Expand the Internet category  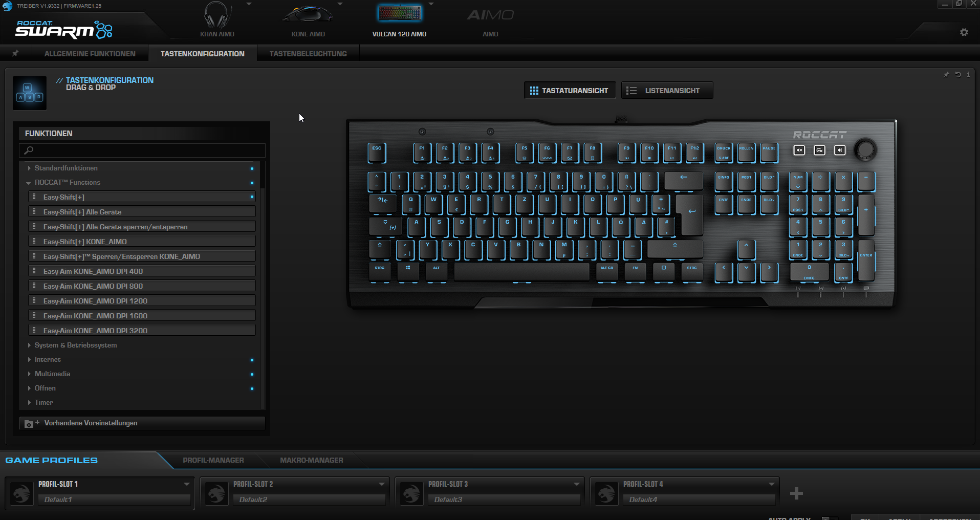(x=29, y=360)
